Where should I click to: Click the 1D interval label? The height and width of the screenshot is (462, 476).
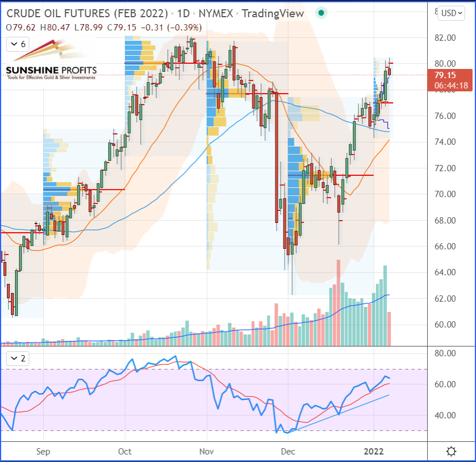point(183,13)
